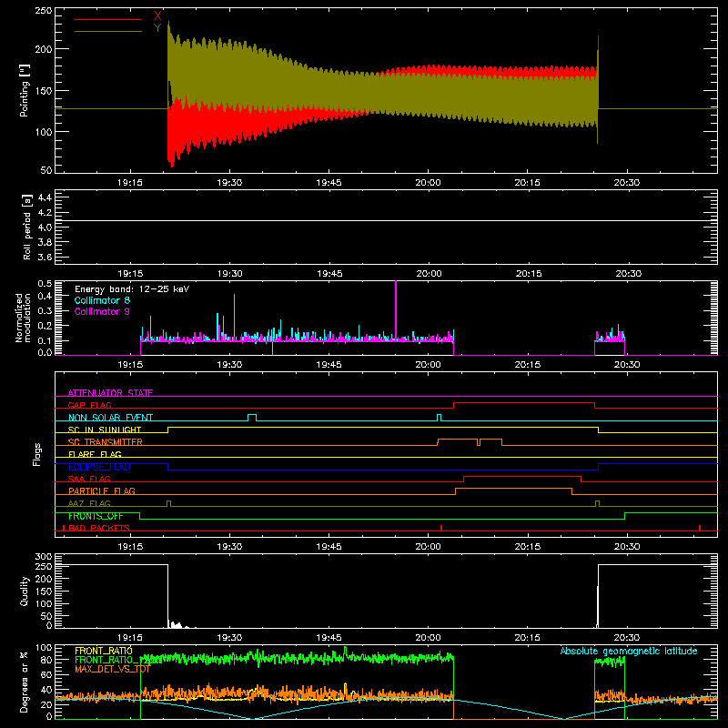Click the raised SAA_FLAG step segment
This screenshot has height=728, width=728.
pyautogui.click(x=522, y=476)
